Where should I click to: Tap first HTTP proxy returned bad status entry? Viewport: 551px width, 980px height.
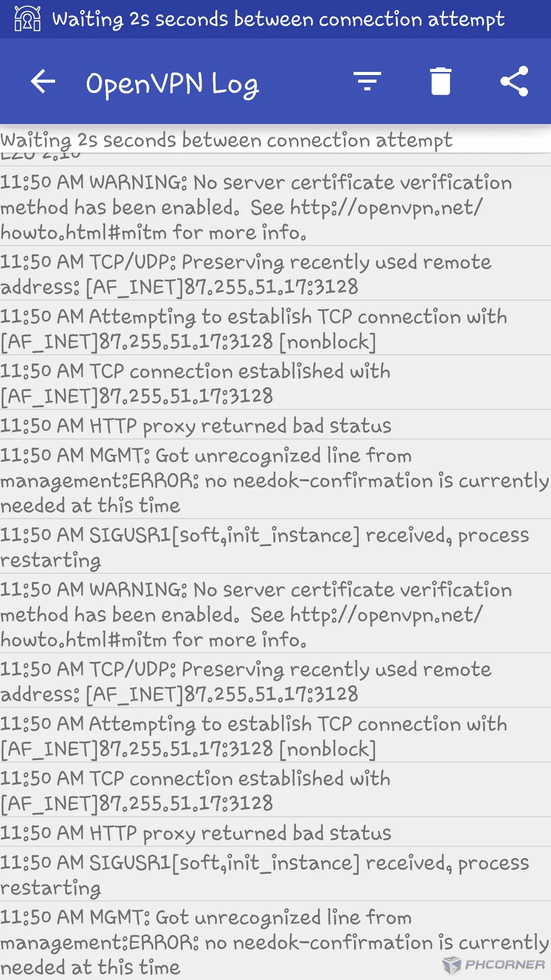275,425
